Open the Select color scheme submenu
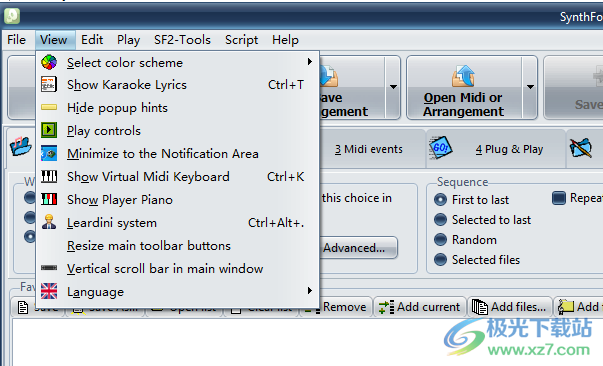The width and height of the screenshot is (603, 366). point(177,62)
